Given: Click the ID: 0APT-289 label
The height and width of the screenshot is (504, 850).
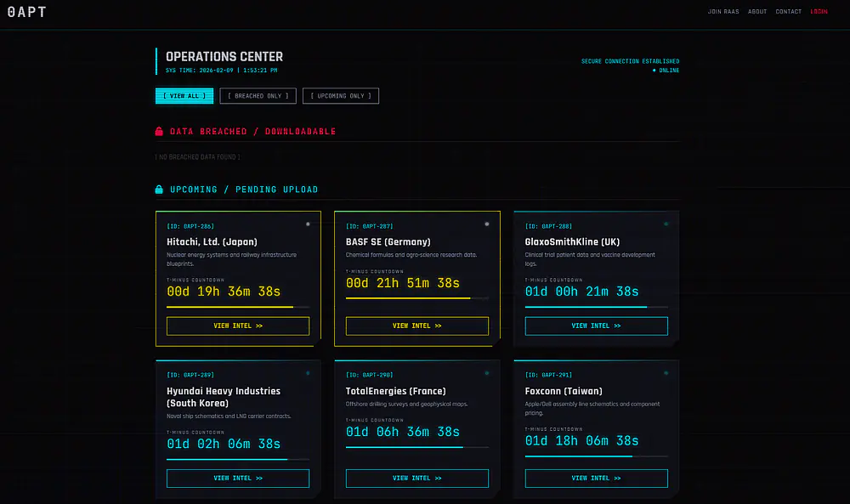Looking at the screenshot, I should click(x=190, y=375).
